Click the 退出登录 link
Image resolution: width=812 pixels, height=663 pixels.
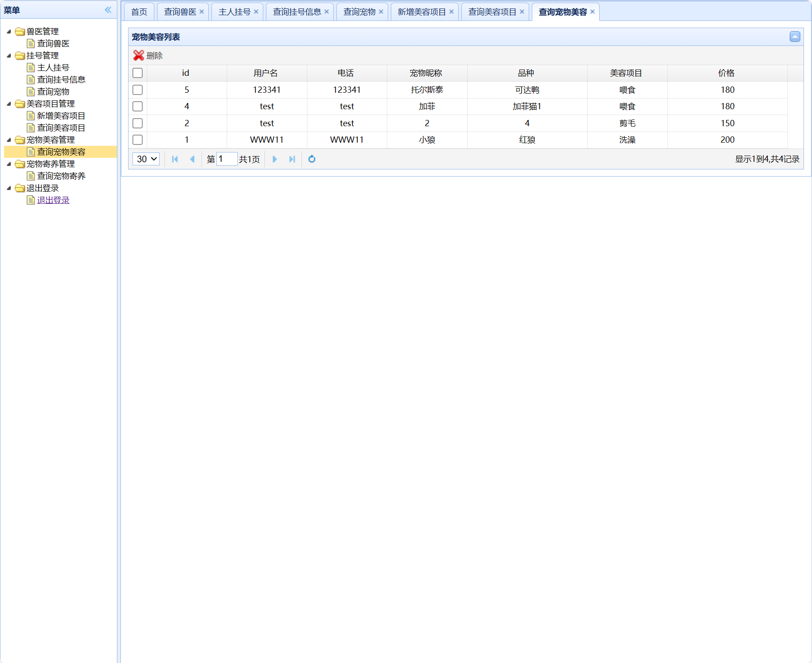53,200
